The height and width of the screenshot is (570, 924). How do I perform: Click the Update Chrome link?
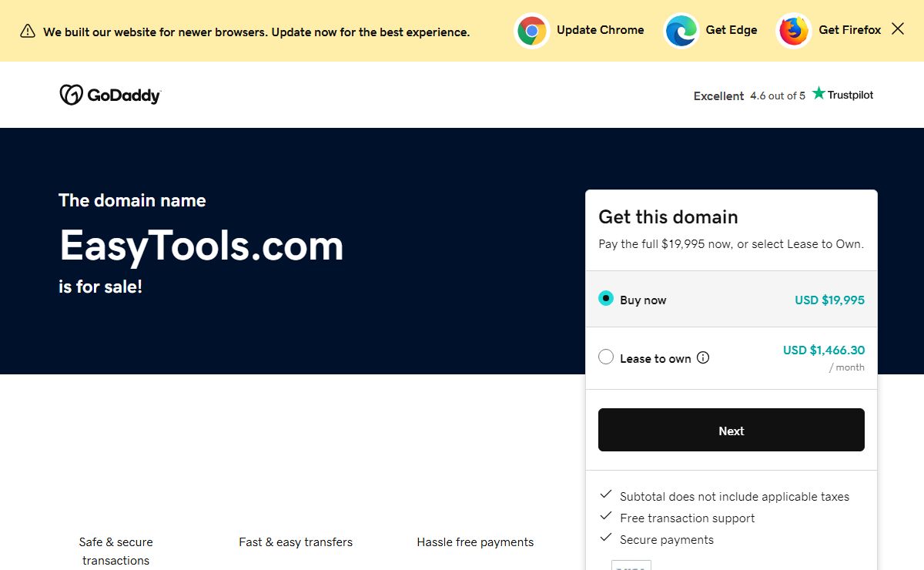coord(601,30)
